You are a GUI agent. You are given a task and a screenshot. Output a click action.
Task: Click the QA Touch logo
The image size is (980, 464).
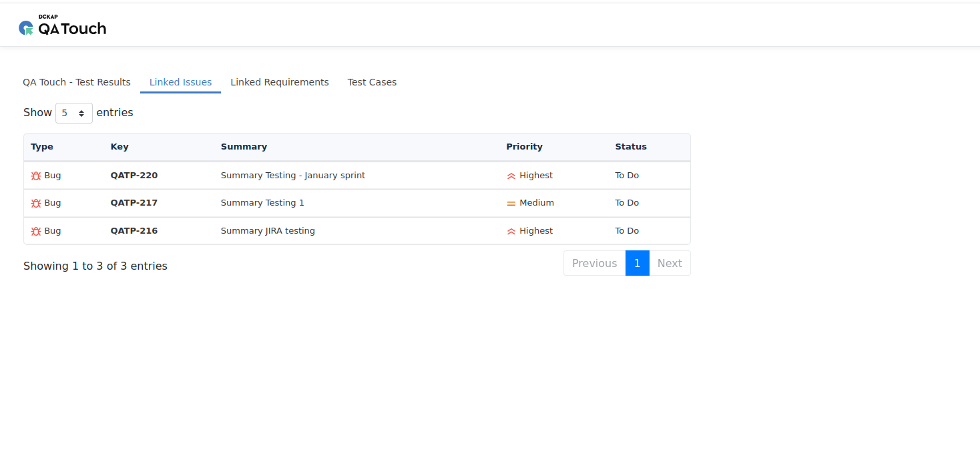click(63, 27)
